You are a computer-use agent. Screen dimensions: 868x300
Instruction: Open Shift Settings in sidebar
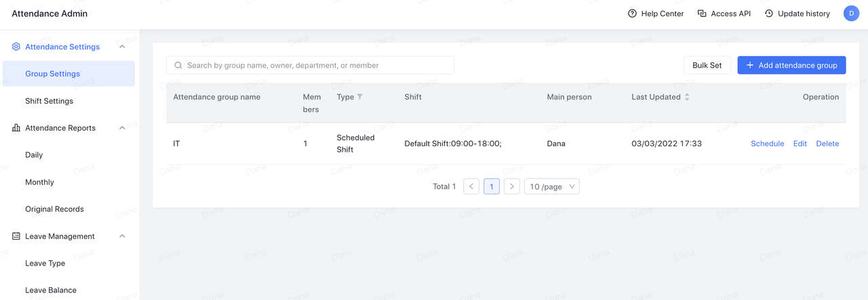[49, 101]
